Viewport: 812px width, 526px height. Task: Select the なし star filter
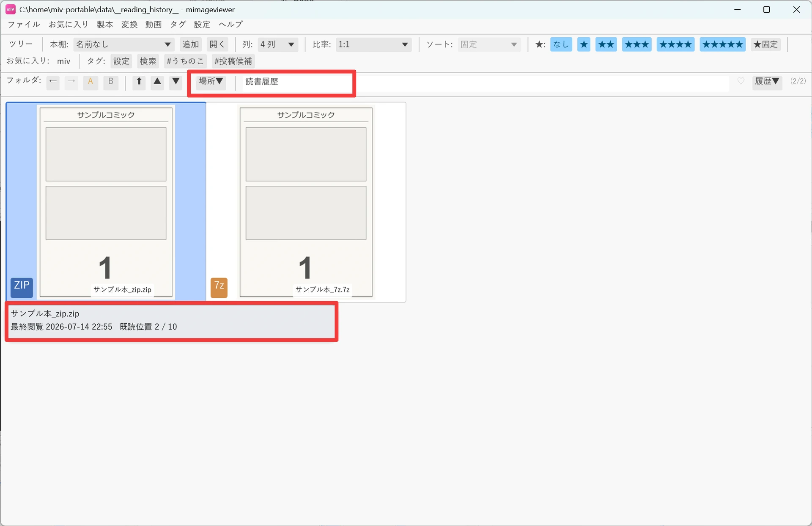561,44
